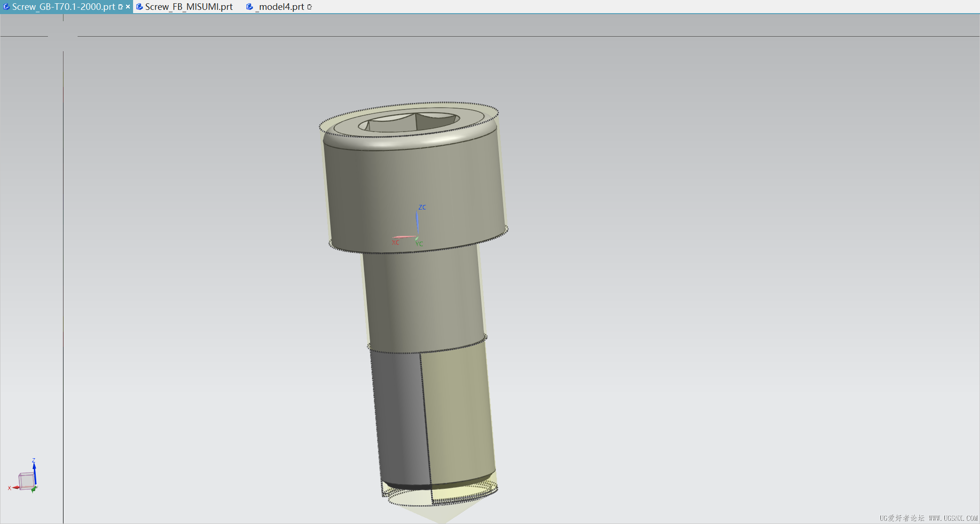The width and height of the screenshot is (980, 524).
Task: Click undock icon on _model4.prt tab
Action: 309,7
